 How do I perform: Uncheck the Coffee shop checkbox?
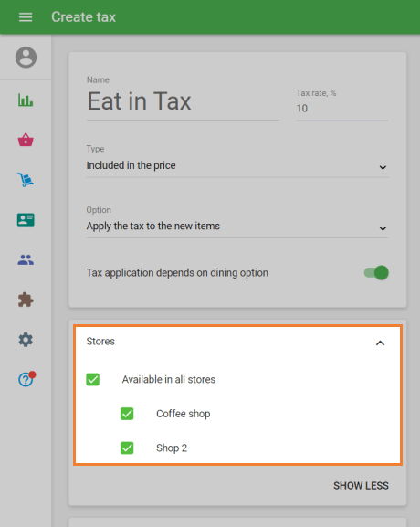click(x=127, y=414)
